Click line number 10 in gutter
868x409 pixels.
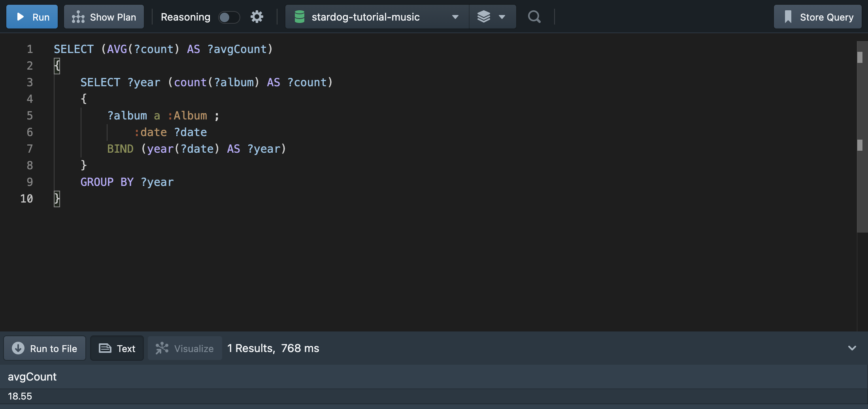point(26,199)
